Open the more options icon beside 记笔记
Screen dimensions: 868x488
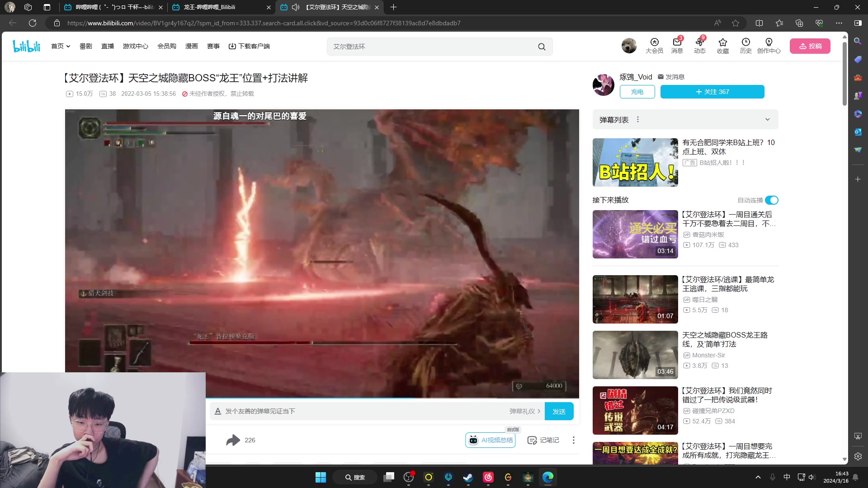(x=574, y=440)
